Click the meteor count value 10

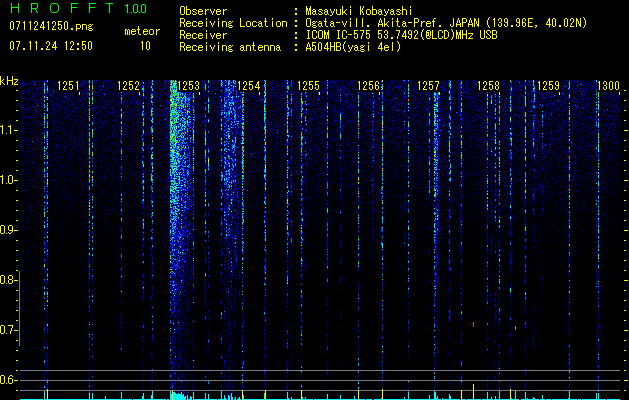coord(145,46)
